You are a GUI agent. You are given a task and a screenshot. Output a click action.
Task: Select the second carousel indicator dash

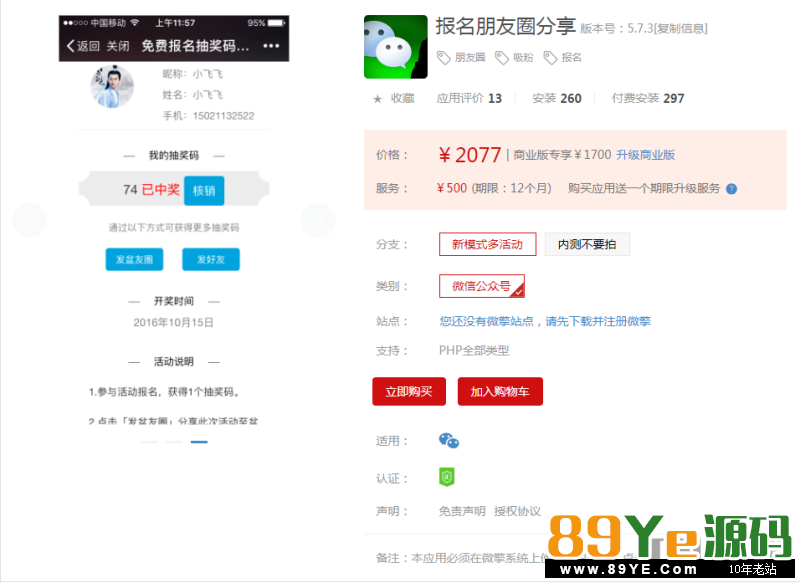[x=174, y=442]
